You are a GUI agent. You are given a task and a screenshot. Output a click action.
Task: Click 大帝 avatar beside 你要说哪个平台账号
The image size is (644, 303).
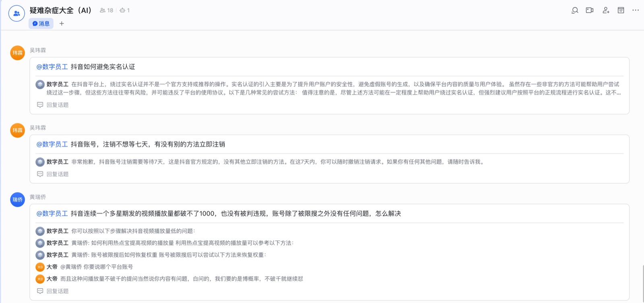(x=40, y=267)
